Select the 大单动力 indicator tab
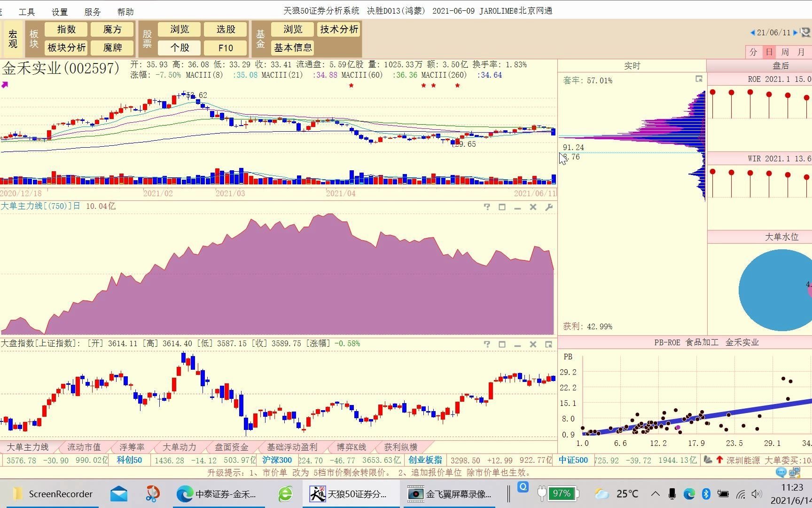812x508 pixels. [179, 447]
